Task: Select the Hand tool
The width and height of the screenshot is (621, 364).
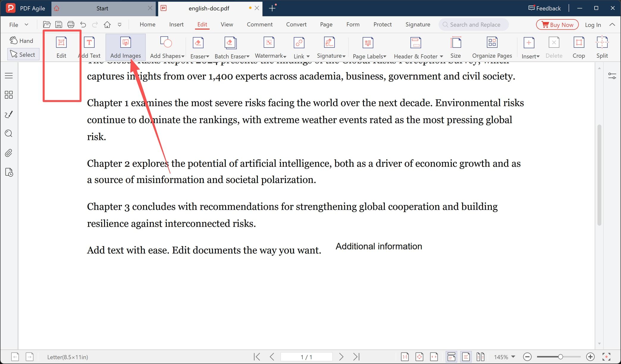Action: click(x=21, y=41)
